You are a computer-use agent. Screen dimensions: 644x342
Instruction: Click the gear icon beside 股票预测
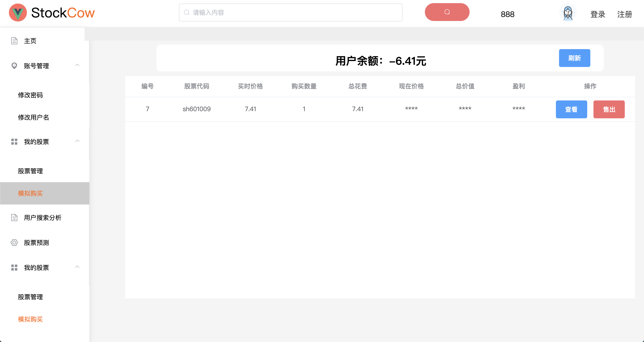click(x=14, y=242)
